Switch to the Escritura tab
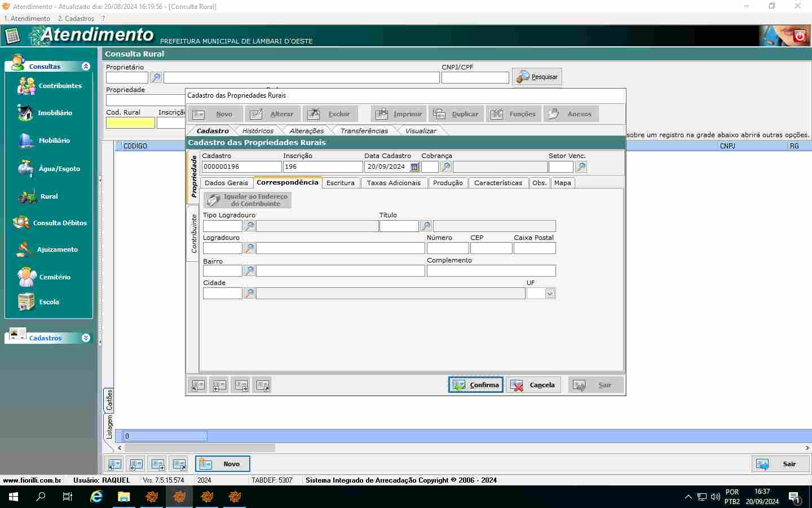Screen dimensions: 812x508 [x=341, y=183]
